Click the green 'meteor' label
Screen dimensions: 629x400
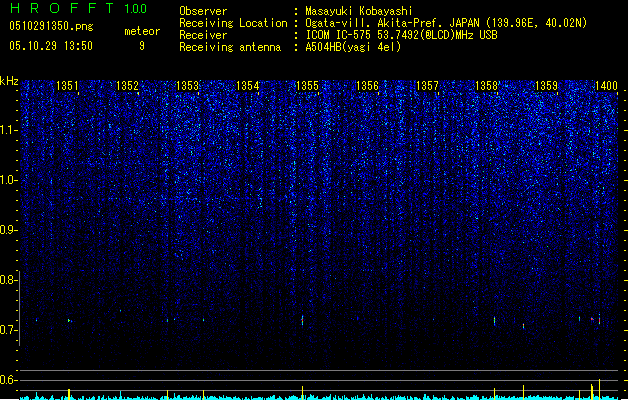142,31
